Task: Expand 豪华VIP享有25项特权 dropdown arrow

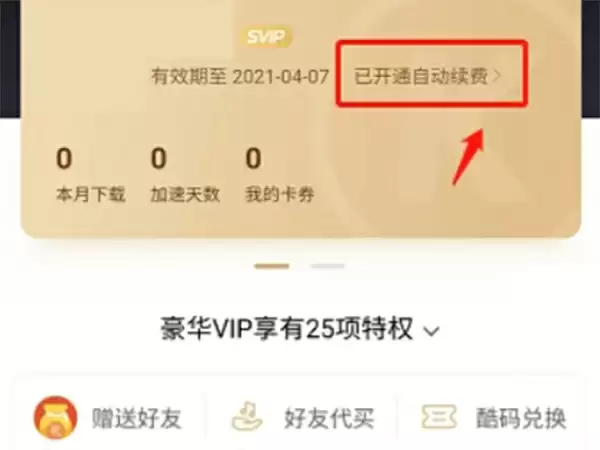Action: tap(432, 331)
